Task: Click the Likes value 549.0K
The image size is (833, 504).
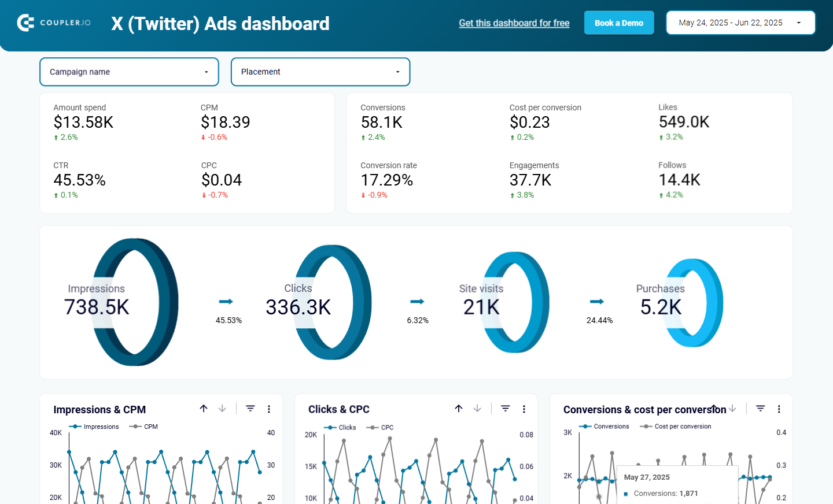Action: point(684,121)
